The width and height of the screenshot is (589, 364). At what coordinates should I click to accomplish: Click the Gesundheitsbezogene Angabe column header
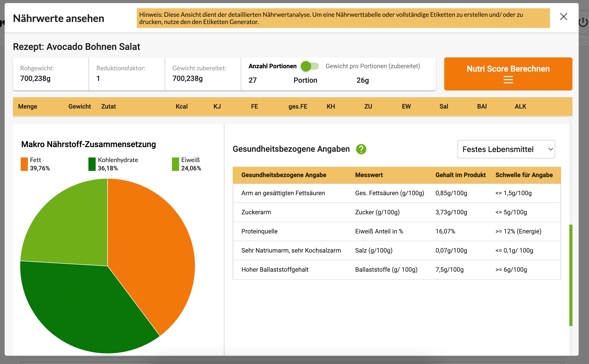click(x=284, y=175)
